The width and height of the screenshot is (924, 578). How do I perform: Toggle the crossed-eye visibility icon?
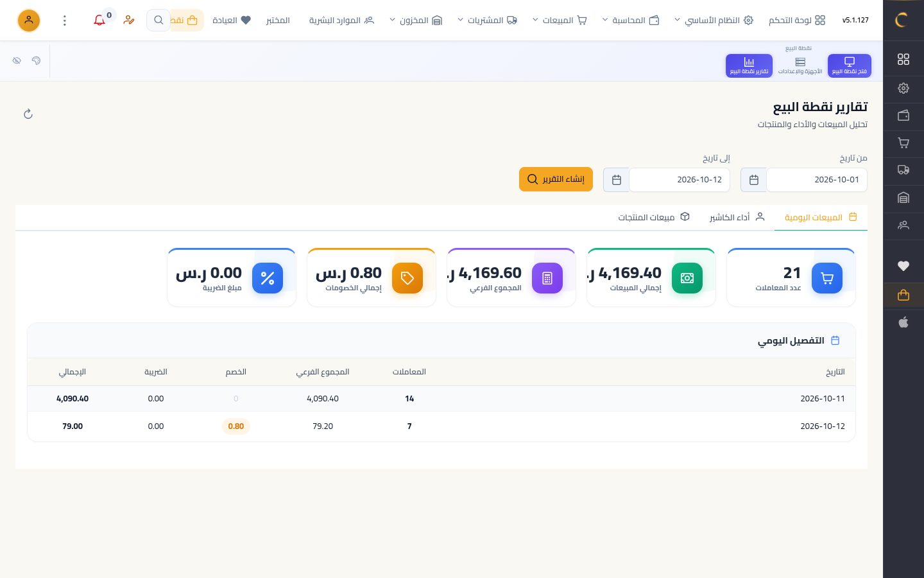(17, 60)
